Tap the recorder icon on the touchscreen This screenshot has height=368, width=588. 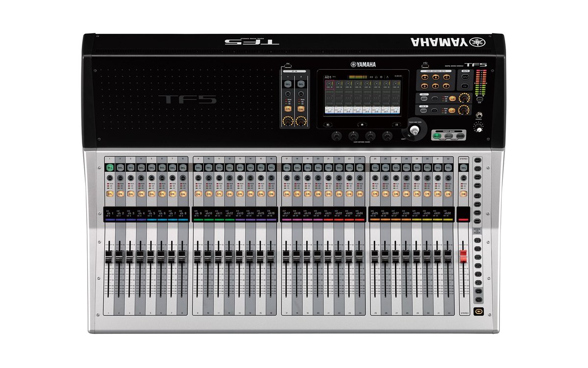click(x=371, y=77)
